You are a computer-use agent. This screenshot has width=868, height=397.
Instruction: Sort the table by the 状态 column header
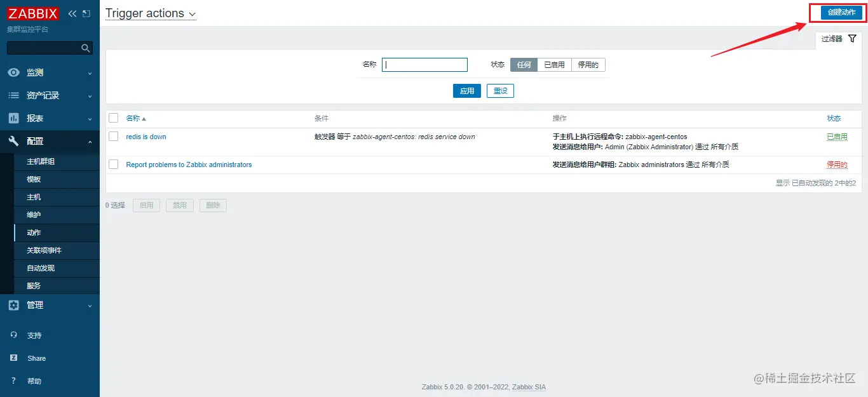(834, 118)
